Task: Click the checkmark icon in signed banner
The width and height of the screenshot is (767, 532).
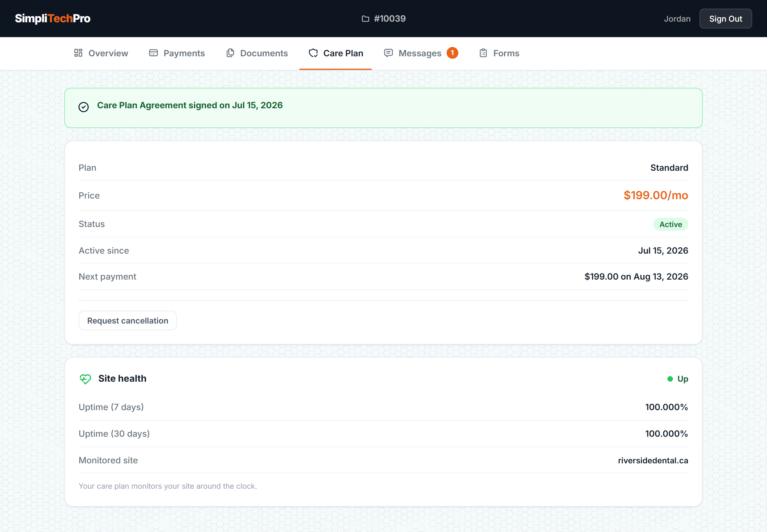Action: 84,107
